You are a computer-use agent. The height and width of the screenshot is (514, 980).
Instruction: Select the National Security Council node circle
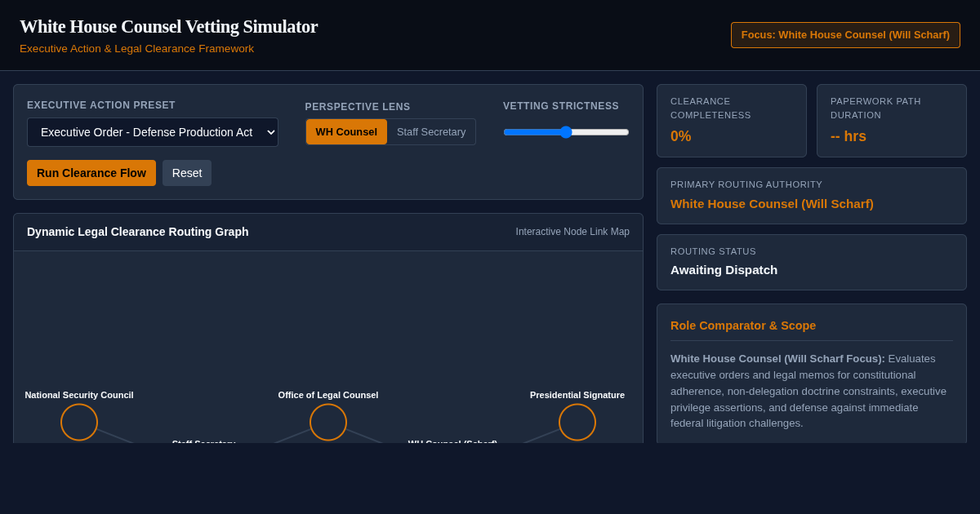[x=79, y=422]
